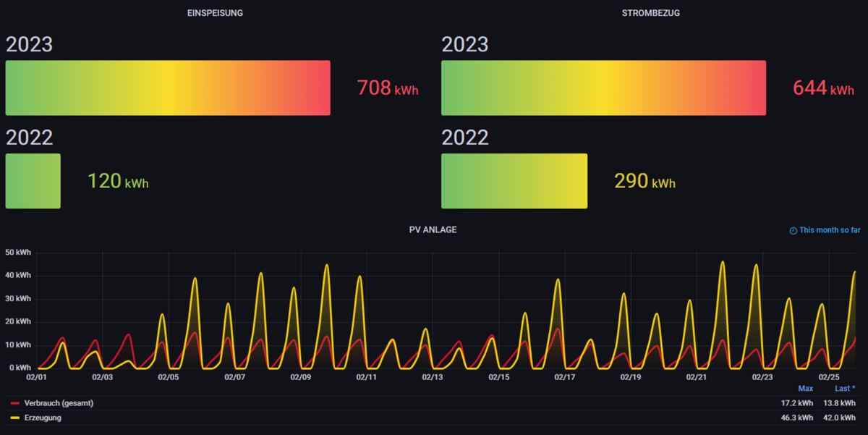Click the Strombezug 2022 gauge bar
Viewport: 868px width, 435px height.
[514, 181]
